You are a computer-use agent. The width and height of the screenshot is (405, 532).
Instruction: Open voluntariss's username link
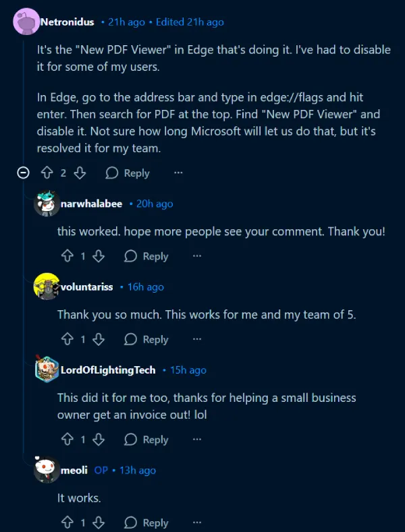[87, 287]
